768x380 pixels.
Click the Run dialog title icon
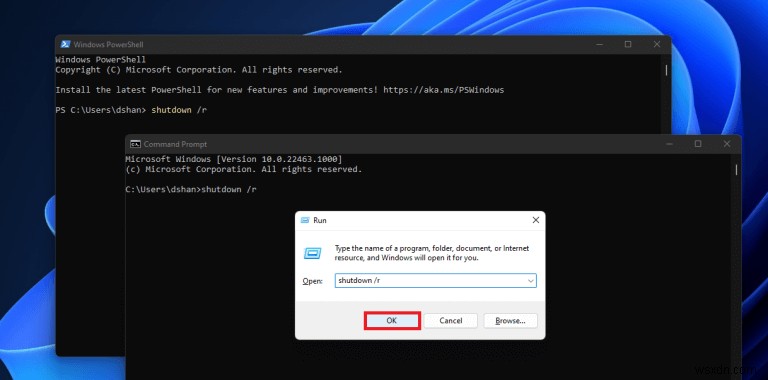305,220
